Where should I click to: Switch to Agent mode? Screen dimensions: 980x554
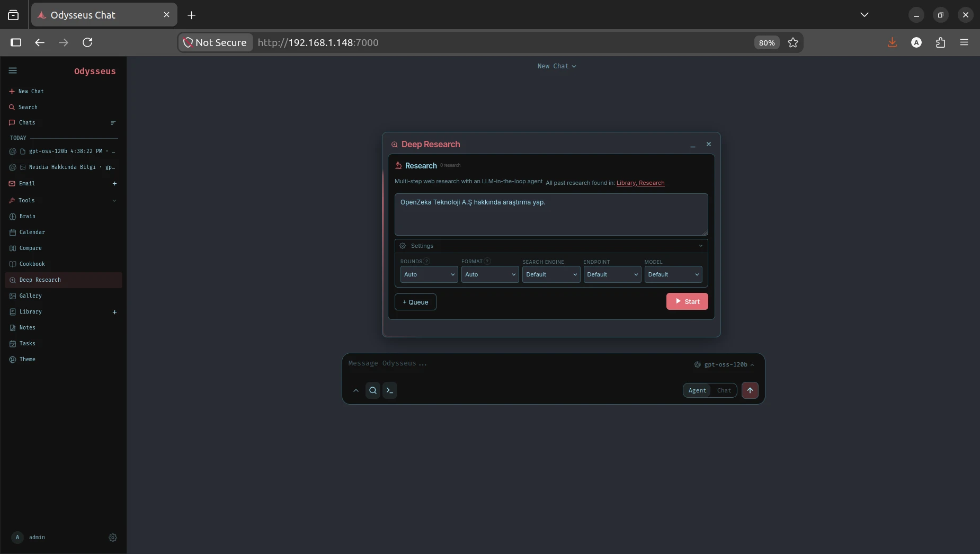click(x=697, y=390)
